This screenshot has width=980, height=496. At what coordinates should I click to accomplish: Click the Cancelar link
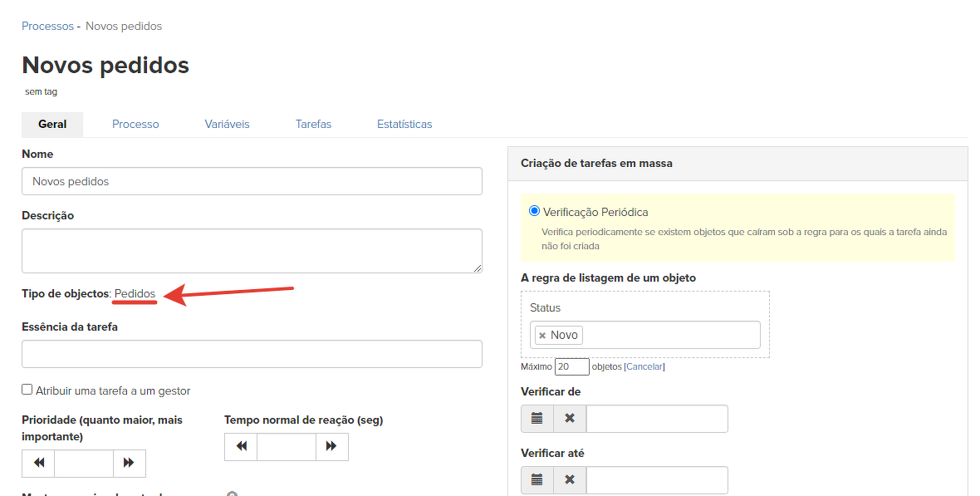tap(644, 367)
